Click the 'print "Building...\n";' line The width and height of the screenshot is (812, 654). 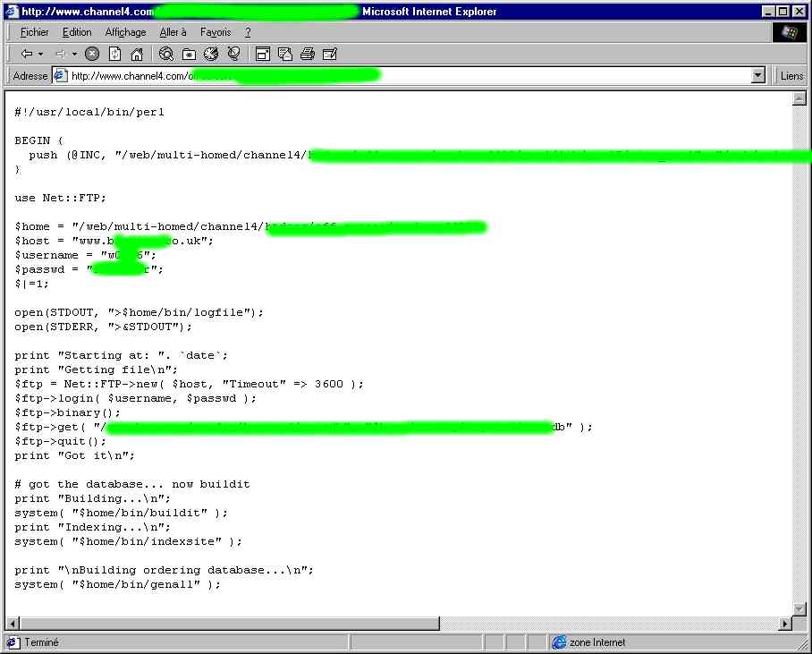92,498
